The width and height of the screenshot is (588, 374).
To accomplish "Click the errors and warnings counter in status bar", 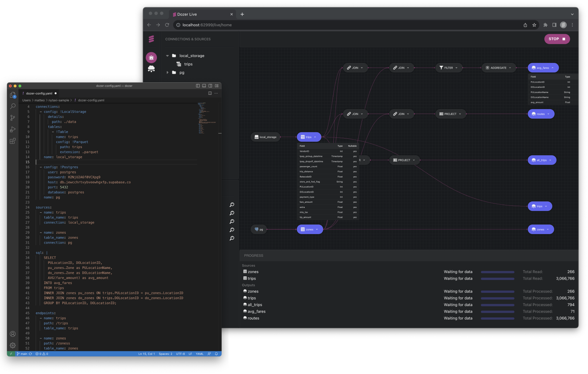I will pos(42,354).
